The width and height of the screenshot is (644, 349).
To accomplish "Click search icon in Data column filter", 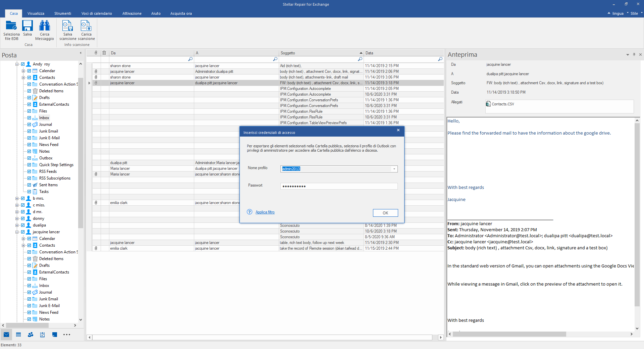I will 440,59.
